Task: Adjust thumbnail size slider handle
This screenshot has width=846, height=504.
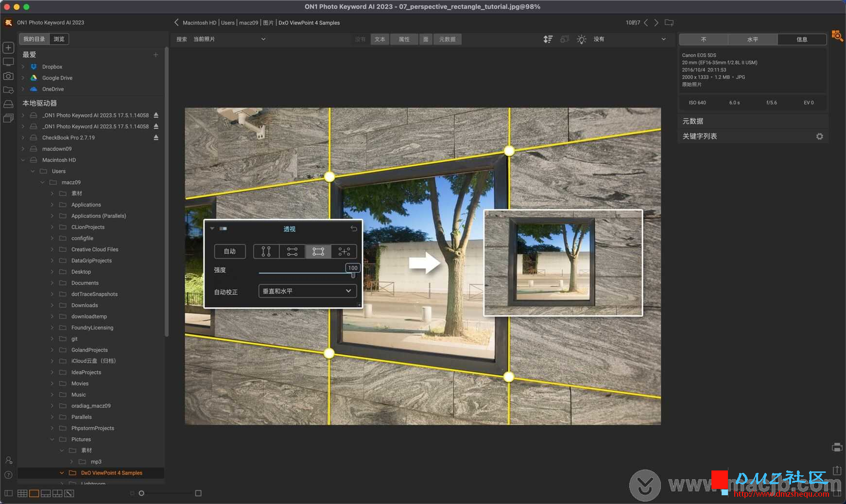Action: point(141,493)
